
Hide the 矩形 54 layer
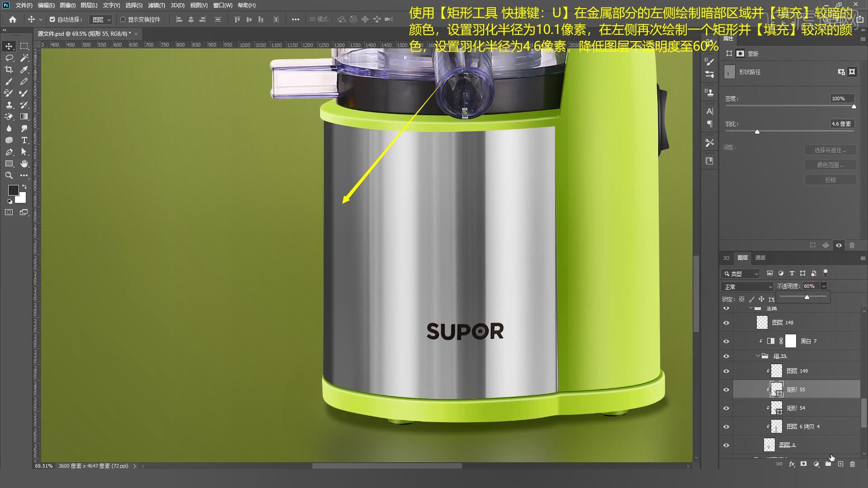pos(726,408)
